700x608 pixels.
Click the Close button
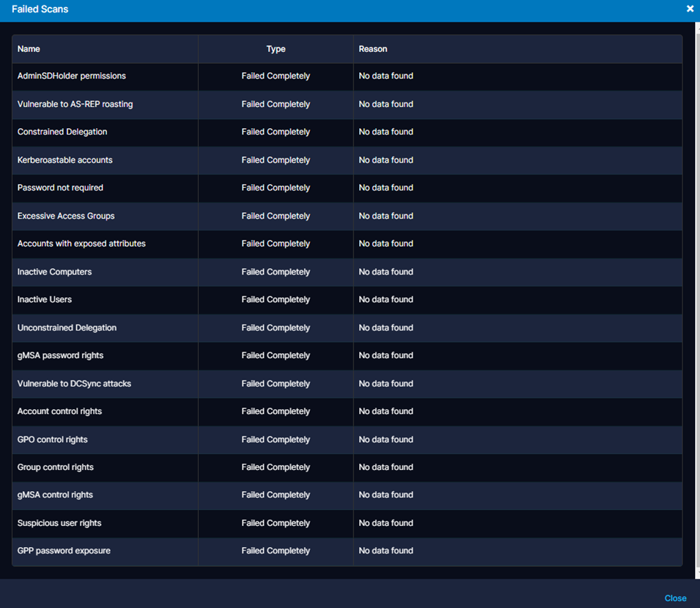(x=675, y=598)
